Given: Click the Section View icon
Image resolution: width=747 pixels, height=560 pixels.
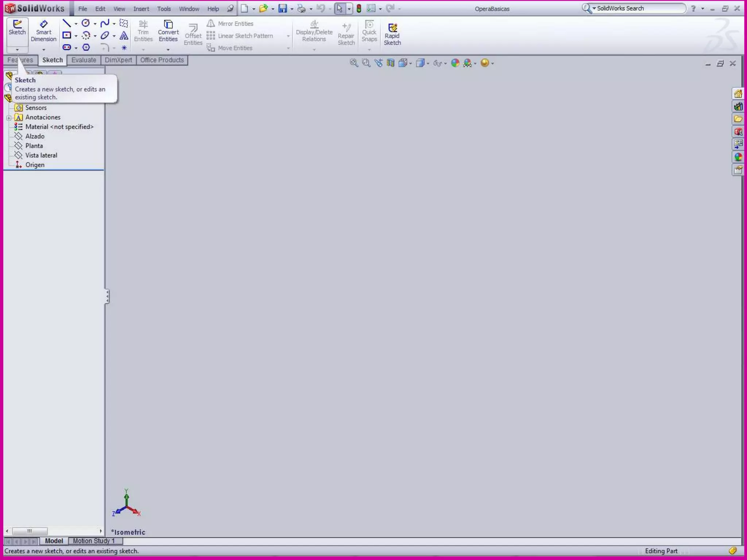Looking at the screenshot, I should coord(391,63).
